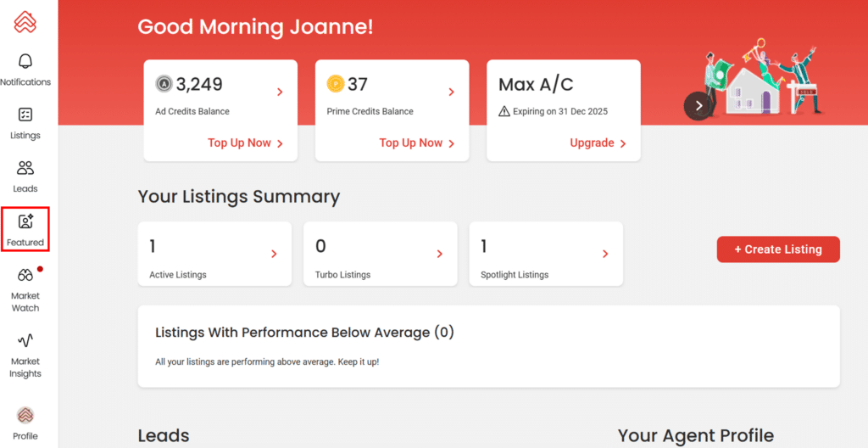
Task: Open the Leads people icon
Action: [25, 168]
